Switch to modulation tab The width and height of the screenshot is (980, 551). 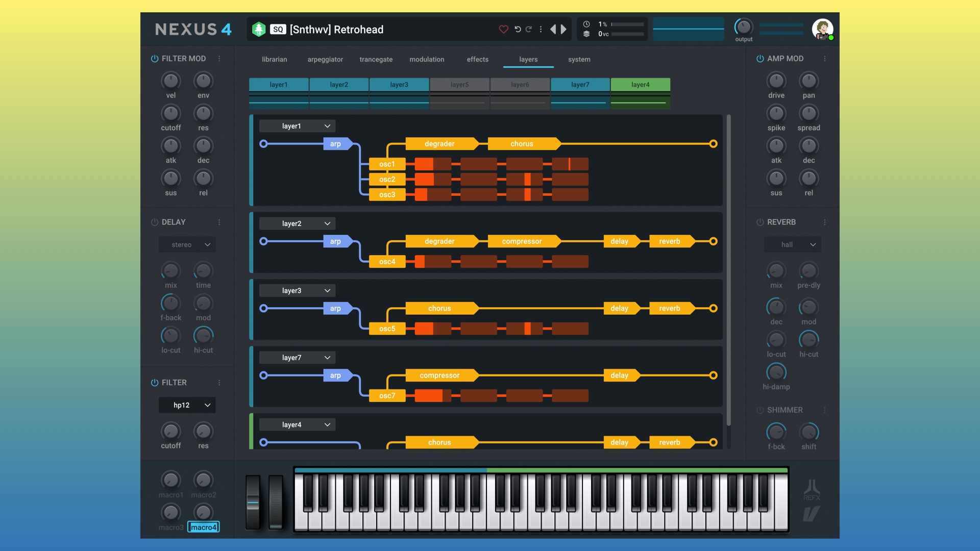(x=427, y=60)
